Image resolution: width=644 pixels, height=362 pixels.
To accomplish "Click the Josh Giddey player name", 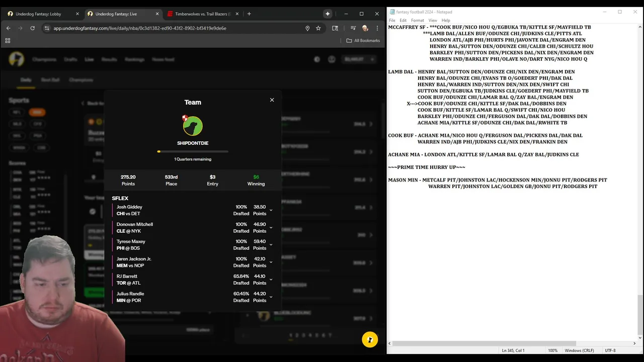I will (129, 207).
